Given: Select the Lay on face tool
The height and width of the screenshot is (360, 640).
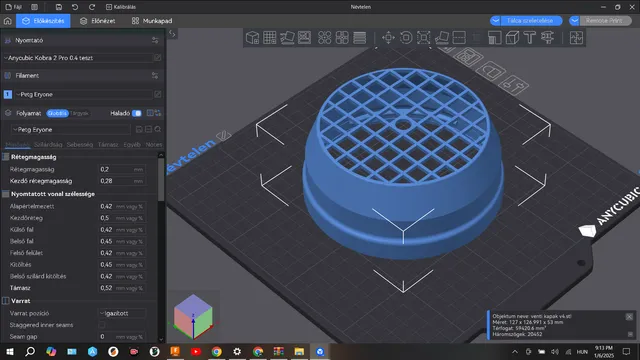Looking at the screenshot, I should 441,38.
